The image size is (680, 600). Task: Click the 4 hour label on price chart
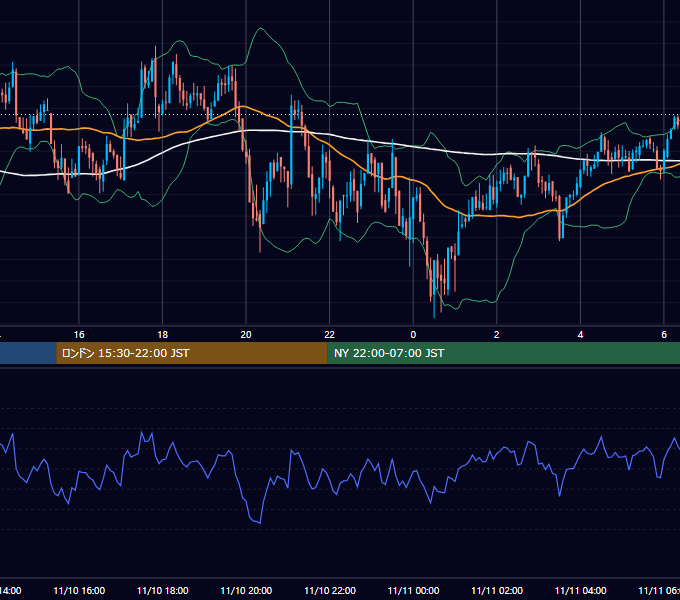[580, 335]
